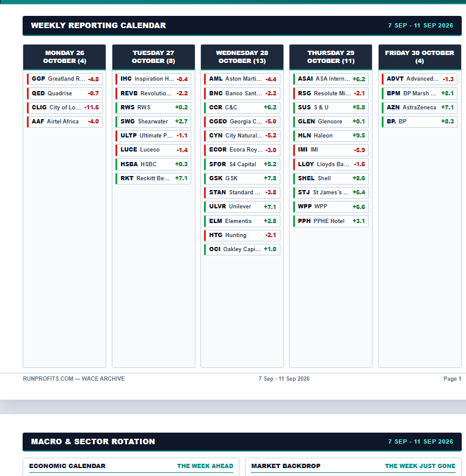The height and width of the screenshot is (476, 466).
Task: Click the SHEL Shell entry
Action: (330, 178)
